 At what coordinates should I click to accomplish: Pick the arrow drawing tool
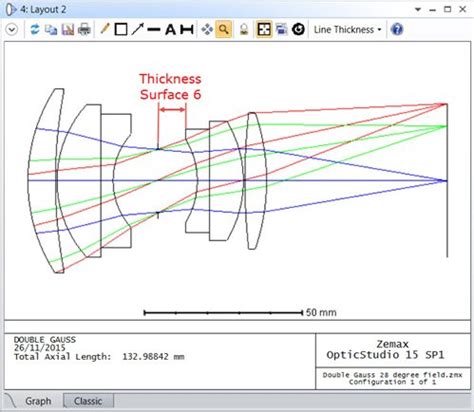click(x=137, y=29)
